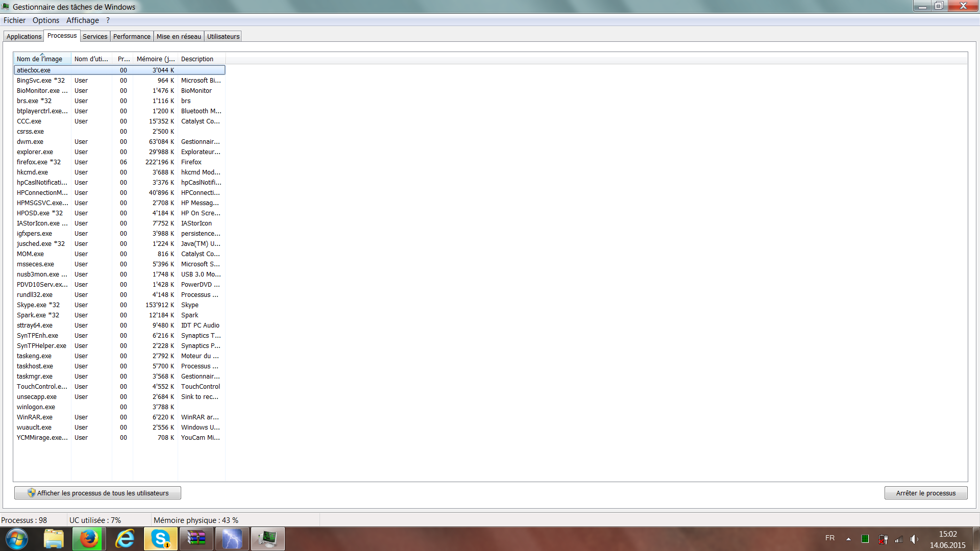Viewport: 980px width, 551px height.
Task: Select igfxpers.exe process row
Action: tap(119, 233)
